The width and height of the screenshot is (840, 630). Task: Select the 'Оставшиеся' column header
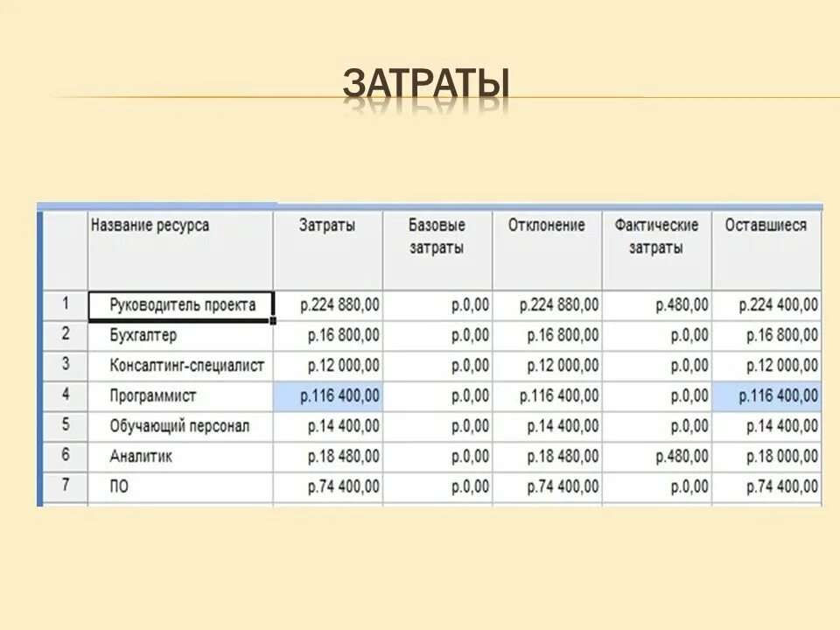[x=766, y=250]
